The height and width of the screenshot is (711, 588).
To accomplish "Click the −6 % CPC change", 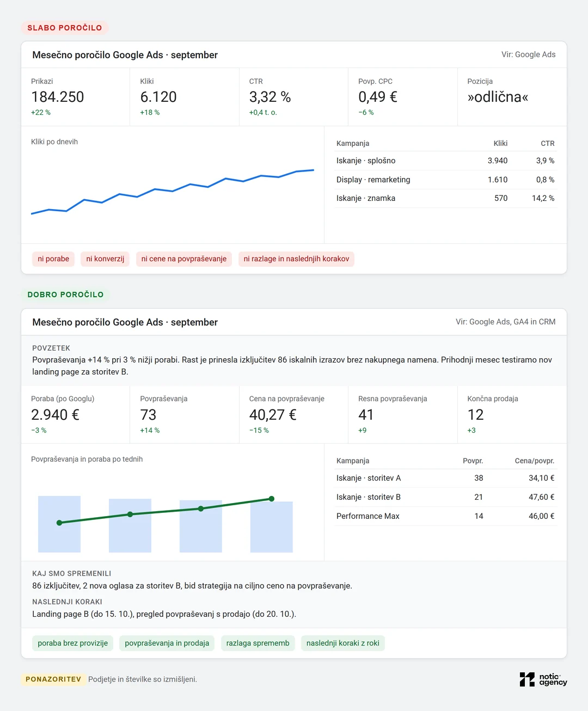I will click(366, 113).
